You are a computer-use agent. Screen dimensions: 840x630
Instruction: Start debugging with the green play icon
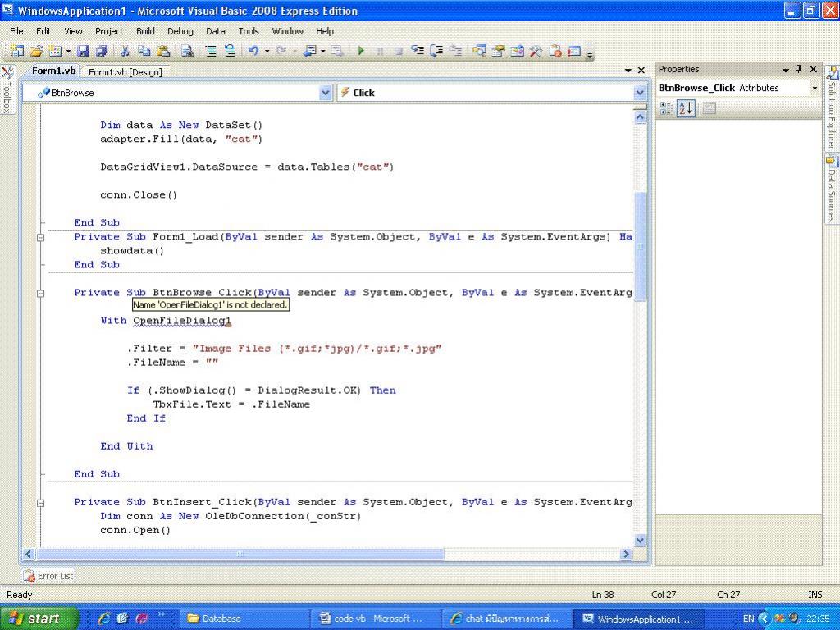click(361, 51)
